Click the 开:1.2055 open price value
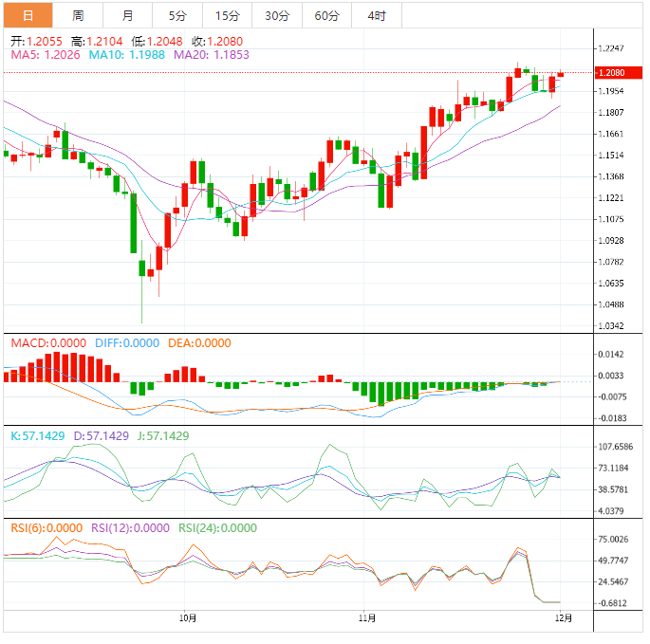The width and height of the screenshot is (650, 644). click(36, 42)
